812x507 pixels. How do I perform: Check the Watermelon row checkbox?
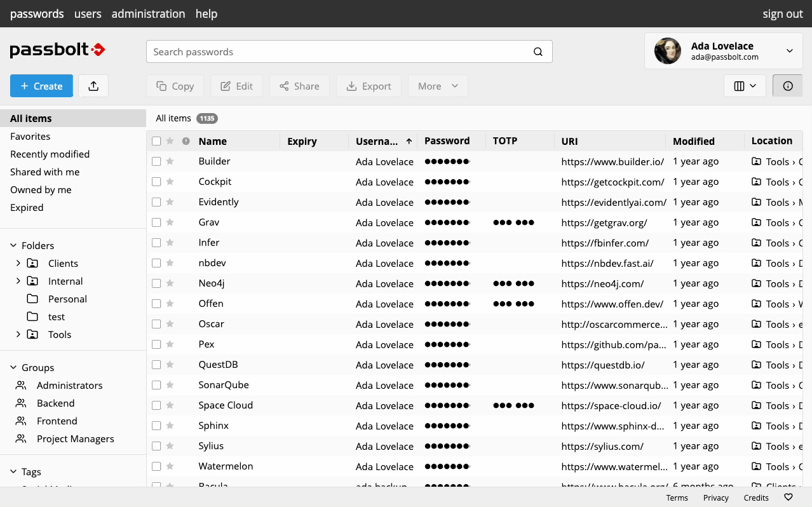(x=156, y=466)
